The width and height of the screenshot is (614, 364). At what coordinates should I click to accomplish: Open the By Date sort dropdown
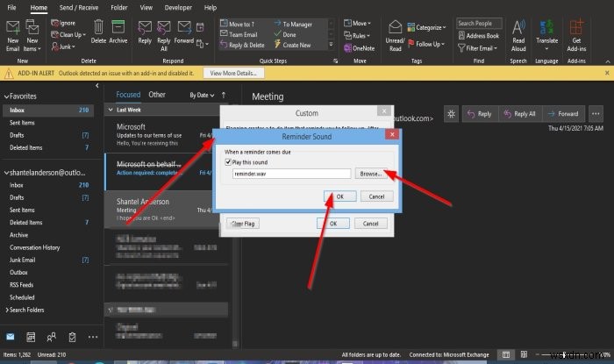pos(202,95)
